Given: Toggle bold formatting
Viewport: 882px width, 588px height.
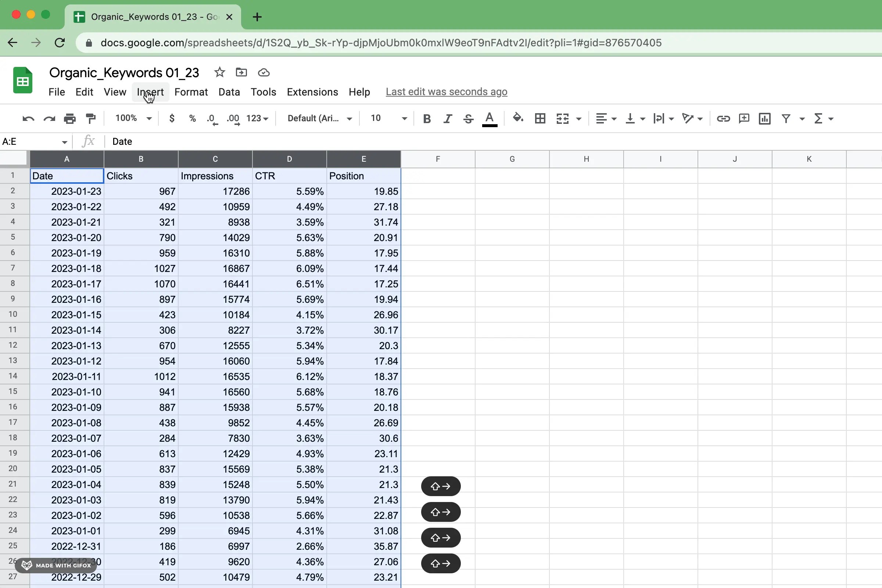Looking at the screenshot, I should click(x=426, y=118).
